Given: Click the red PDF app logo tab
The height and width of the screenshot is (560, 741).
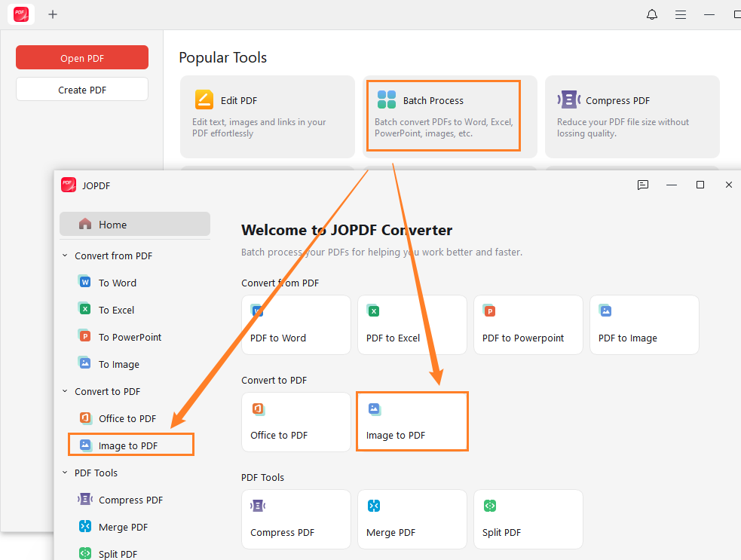Looking at the screenshot, I should click(x=21, y=14).
